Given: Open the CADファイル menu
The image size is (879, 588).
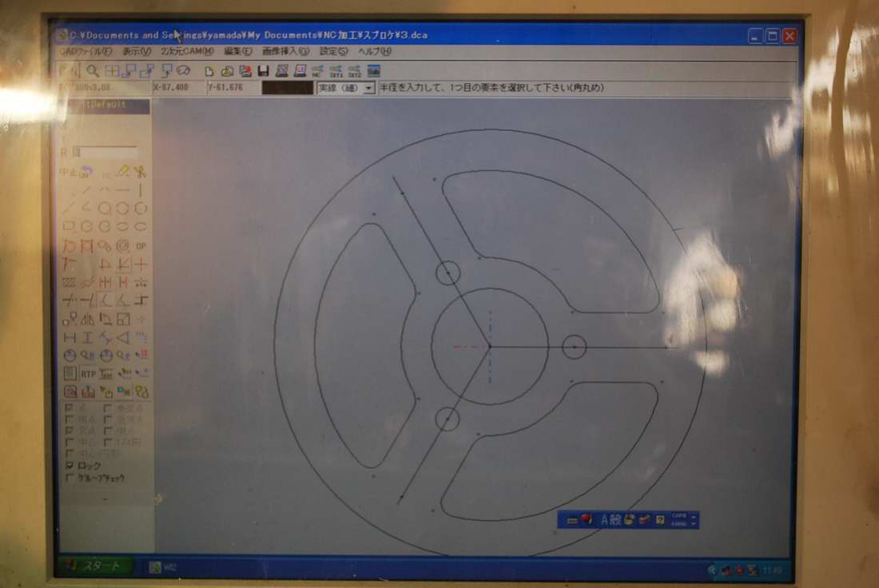Looking at the screenshot, I should [86, 52].
